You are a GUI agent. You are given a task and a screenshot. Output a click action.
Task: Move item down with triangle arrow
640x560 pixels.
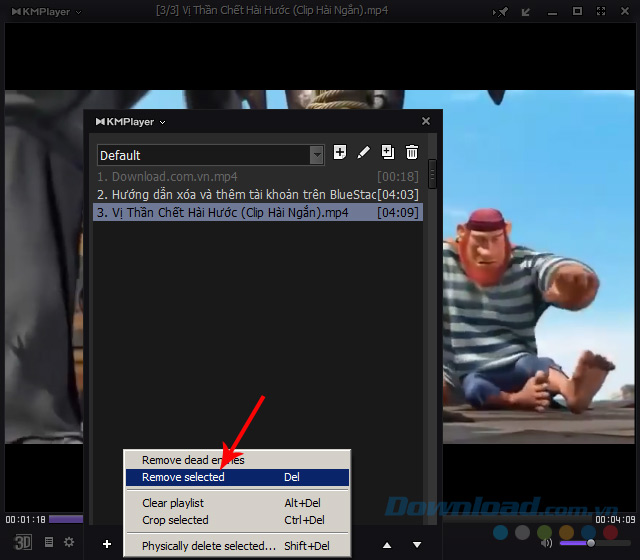coord(417,545)
